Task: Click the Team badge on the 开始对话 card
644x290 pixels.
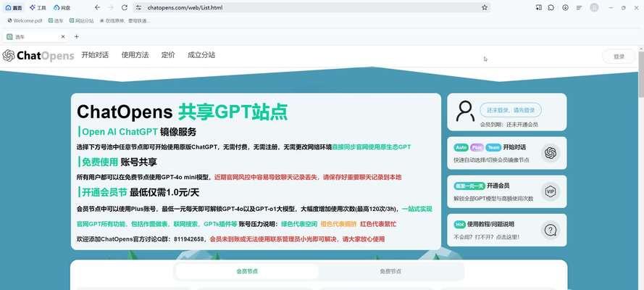Action: pos(493,147)
